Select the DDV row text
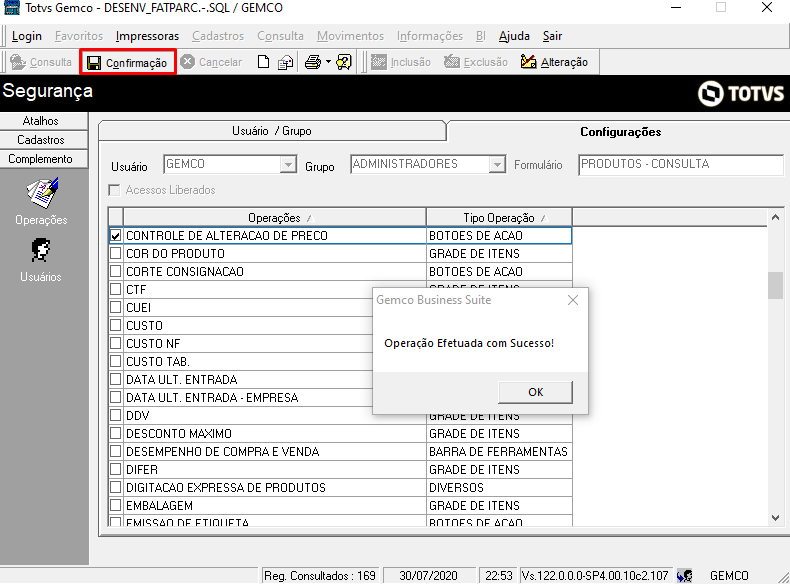The height and width of the screenshot is (584, 790). 138,416
